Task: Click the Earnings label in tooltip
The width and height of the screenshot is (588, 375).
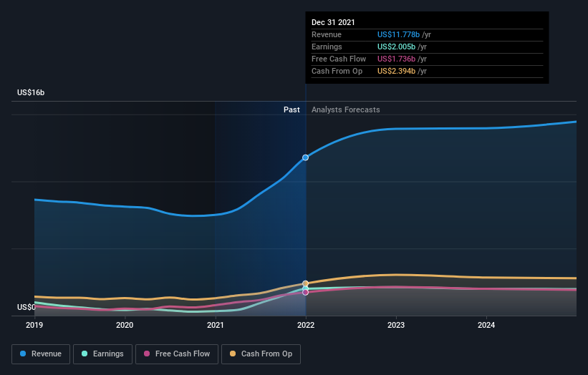Action: pyautogui.click(x=327, y=47)
